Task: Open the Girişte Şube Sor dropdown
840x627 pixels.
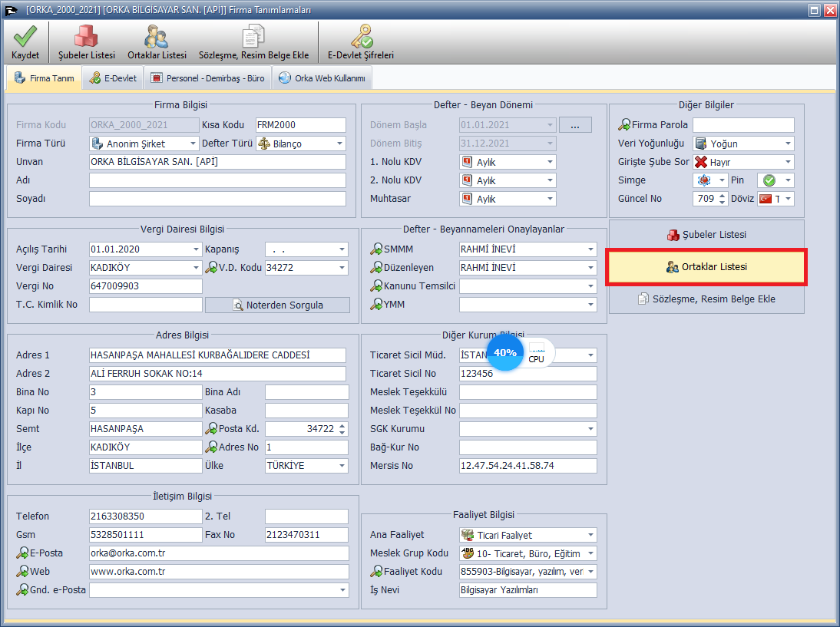Action: click(x=788, y=162)
